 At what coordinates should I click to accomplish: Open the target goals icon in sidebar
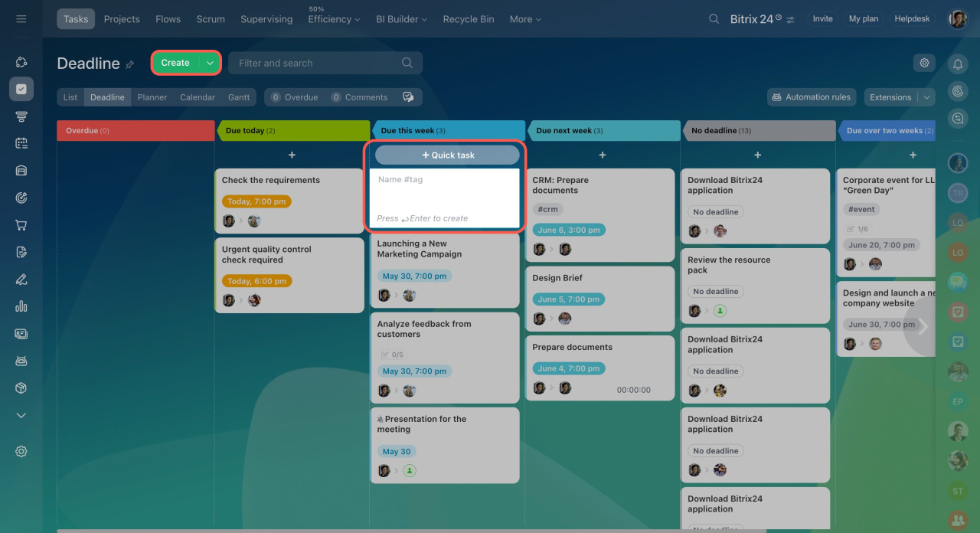tap(21, 198)
